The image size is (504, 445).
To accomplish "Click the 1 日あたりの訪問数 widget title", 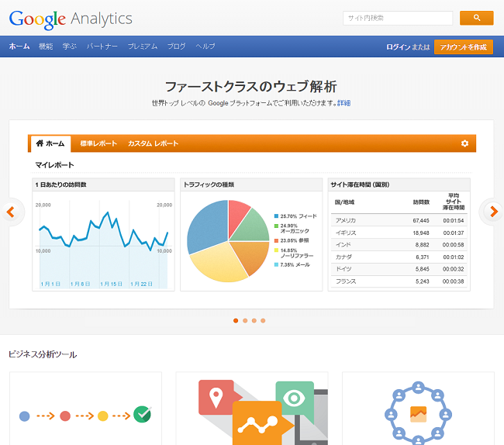I will pyautogui.click(x=60, y=185).
